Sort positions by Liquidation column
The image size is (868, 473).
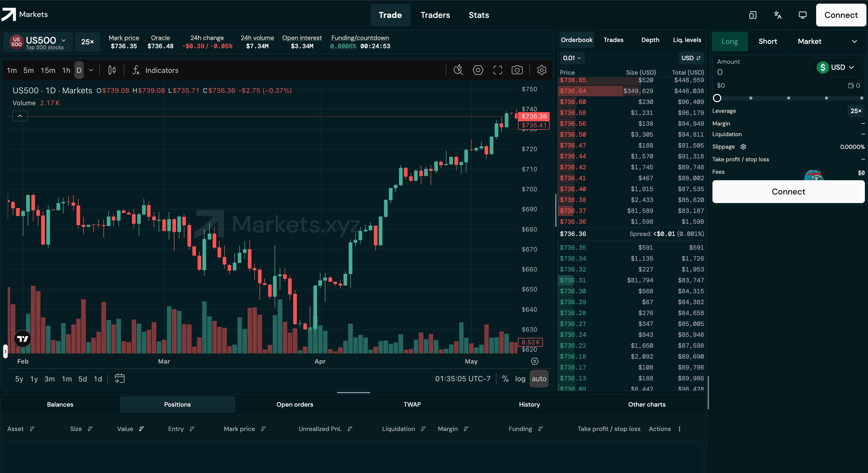(x=424, y=429)
